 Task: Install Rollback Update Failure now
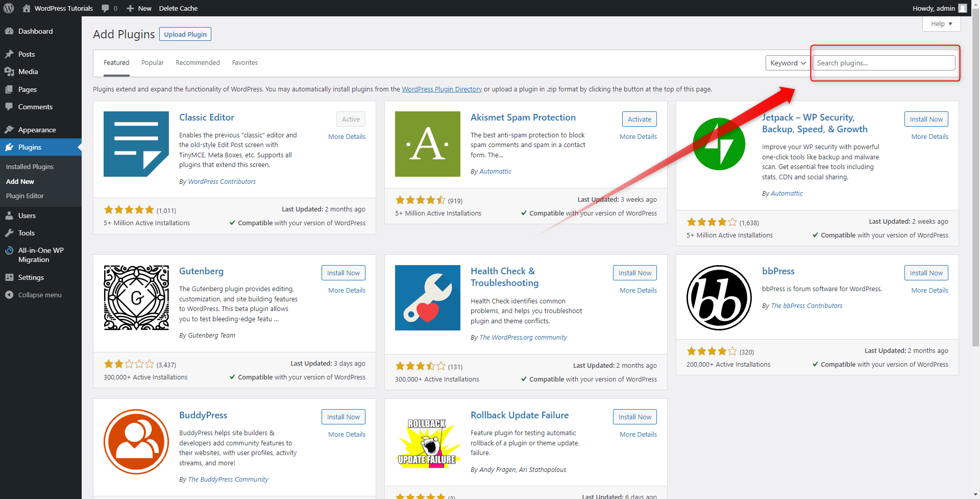click(634, 417)
